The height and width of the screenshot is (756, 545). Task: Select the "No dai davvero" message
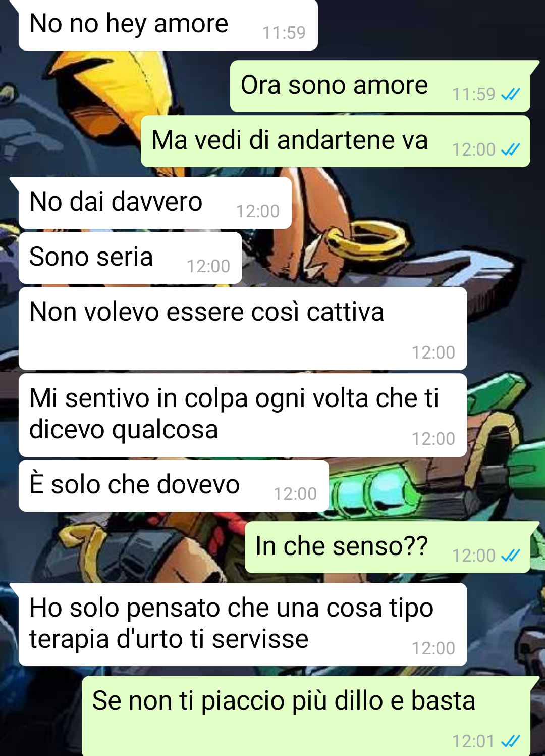pyautogui.click(x=155, y=203)
